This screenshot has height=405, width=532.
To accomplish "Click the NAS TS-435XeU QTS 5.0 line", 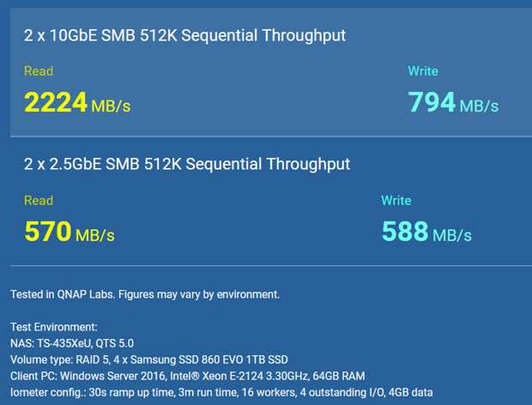I will pyautogui.click(x=72, y=343).
